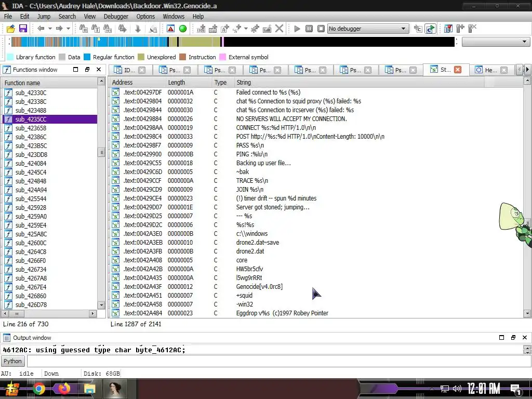Viewport: 532px width, 399px height.
Task: Maximize the Output window panel
Action: (x=501, y=337)
